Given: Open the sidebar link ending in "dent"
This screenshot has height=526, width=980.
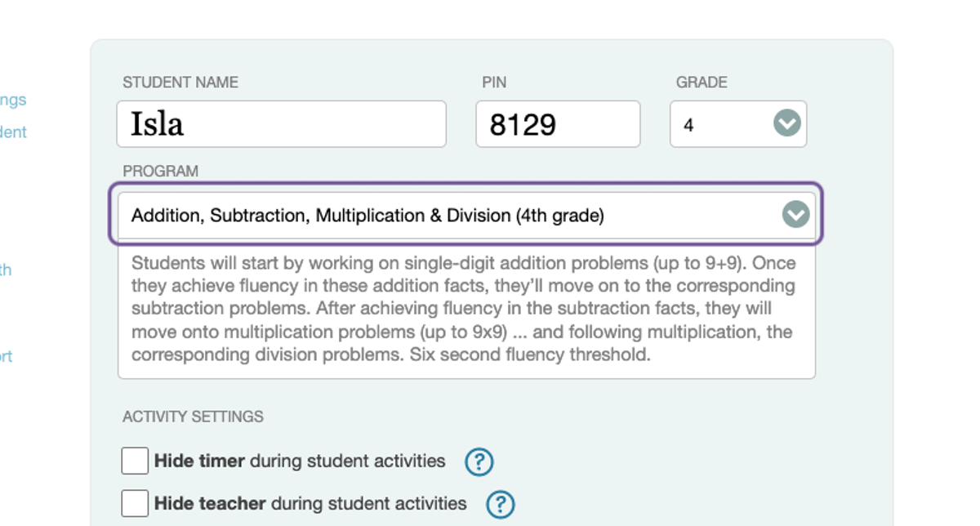Looking at the screenshot, I should click(x=13, y=131).
